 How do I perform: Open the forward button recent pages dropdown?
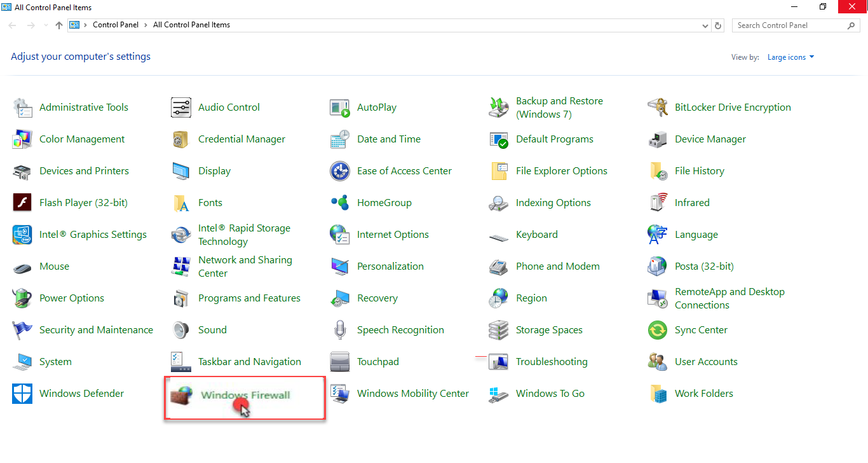click(x=45, y=25)
